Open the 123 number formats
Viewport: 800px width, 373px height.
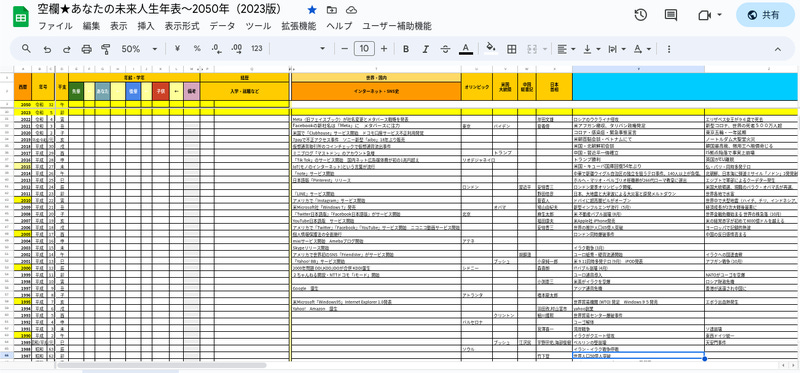tap(257, 48)
